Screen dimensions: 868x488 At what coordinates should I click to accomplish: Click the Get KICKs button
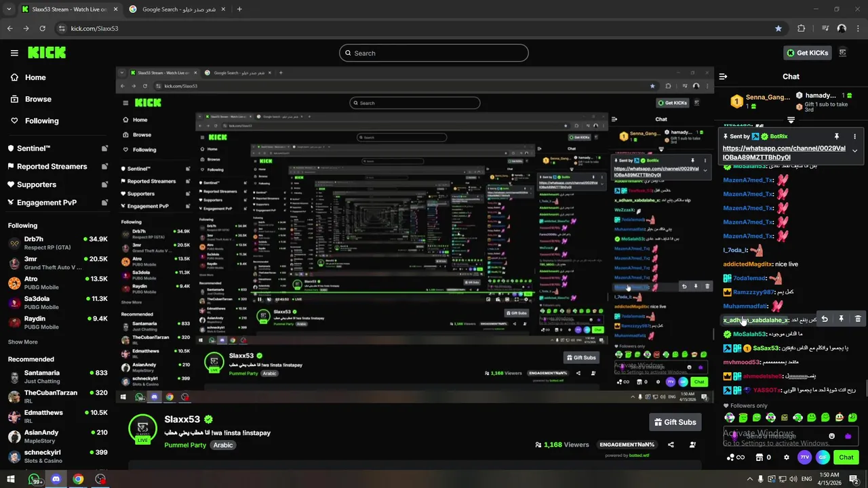(x=808, y=53)
